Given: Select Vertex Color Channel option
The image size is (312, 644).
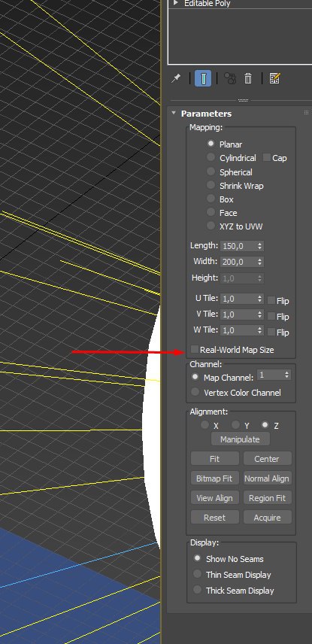Looking at the screenshot, I should pyautogui.click(x=195, y=392).
